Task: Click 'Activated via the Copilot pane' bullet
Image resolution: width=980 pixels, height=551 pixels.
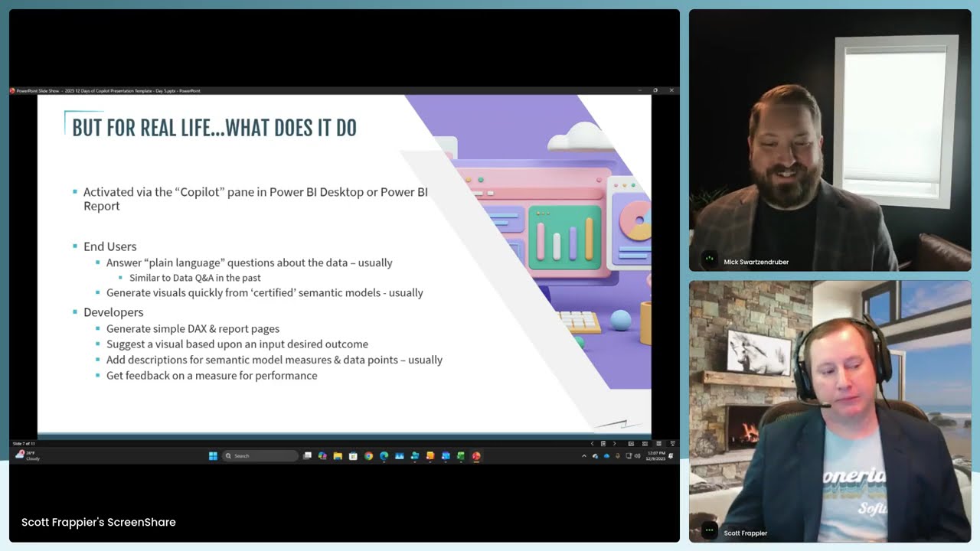Action: [x=256, y=199]
